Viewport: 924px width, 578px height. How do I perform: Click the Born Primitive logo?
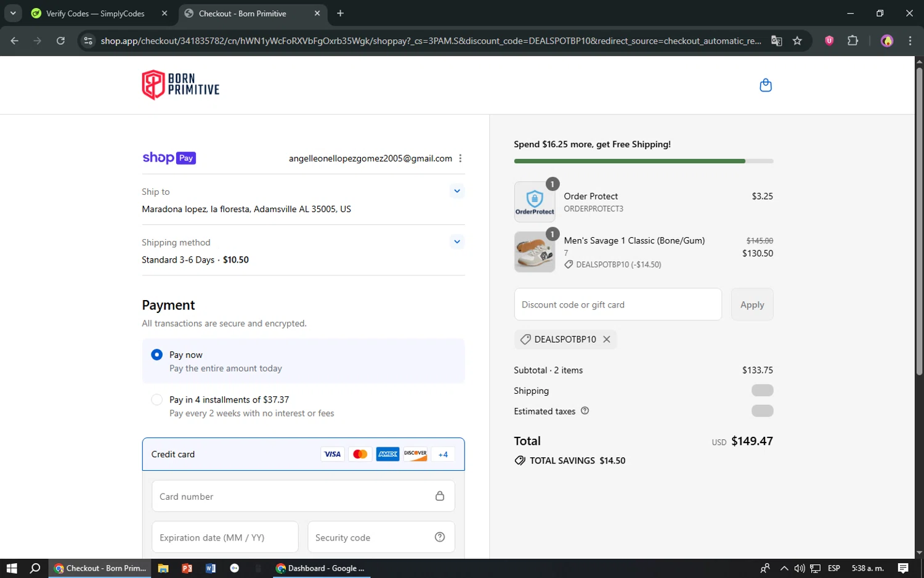point(180,84)
